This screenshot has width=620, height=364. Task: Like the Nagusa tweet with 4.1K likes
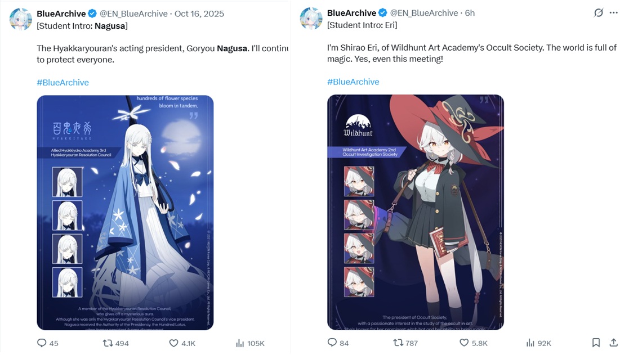173,343
